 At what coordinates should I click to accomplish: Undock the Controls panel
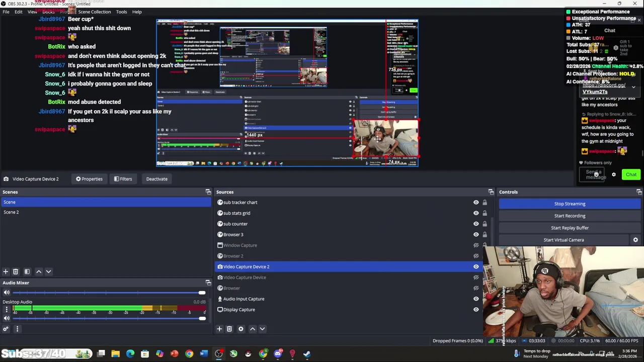tap(639, 192)
